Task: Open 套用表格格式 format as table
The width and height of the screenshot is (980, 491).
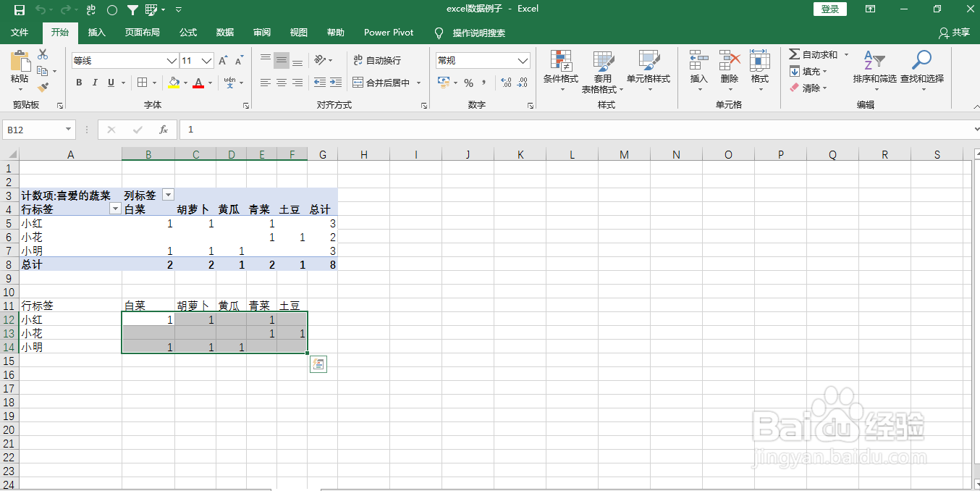Action: point(602,72)
